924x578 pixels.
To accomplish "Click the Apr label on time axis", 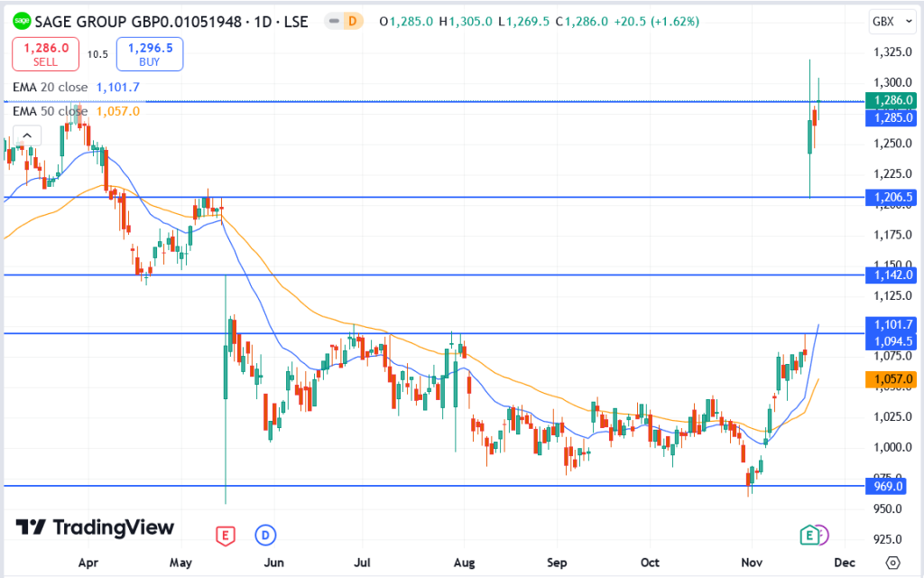I will click(88, 563).
